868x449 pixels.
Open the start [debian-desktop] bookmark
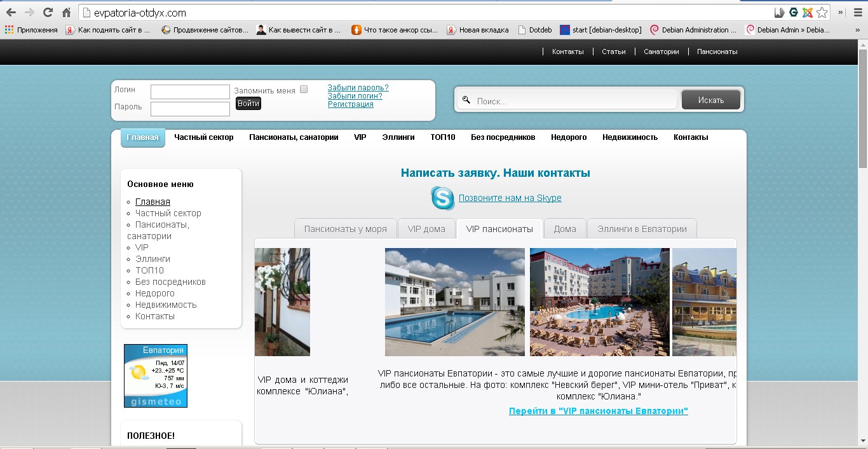pos(601,30)
